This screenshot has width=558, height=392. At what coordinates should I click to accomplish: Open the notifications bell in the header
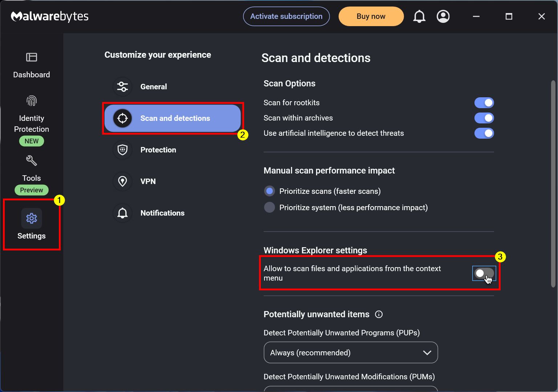[419, 16]
